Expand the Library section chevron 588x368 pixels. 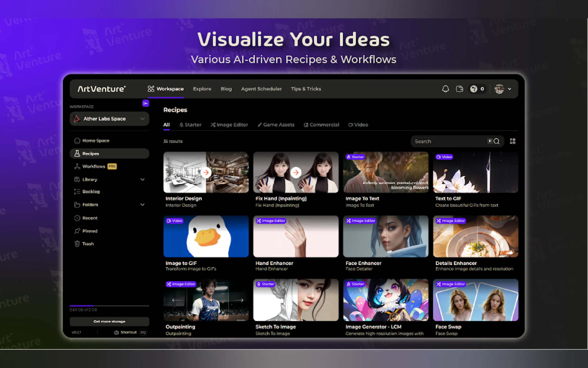(142, 180)
